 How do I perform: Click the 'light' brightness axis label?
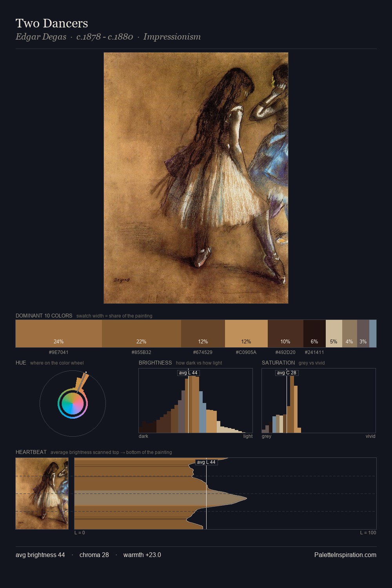pos(248,436)
